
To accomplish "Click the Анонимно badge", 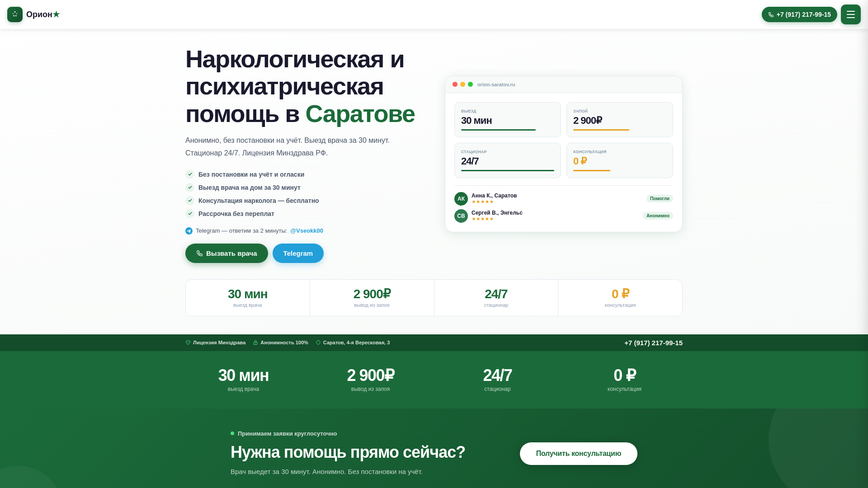I will (x=658, y=216).
